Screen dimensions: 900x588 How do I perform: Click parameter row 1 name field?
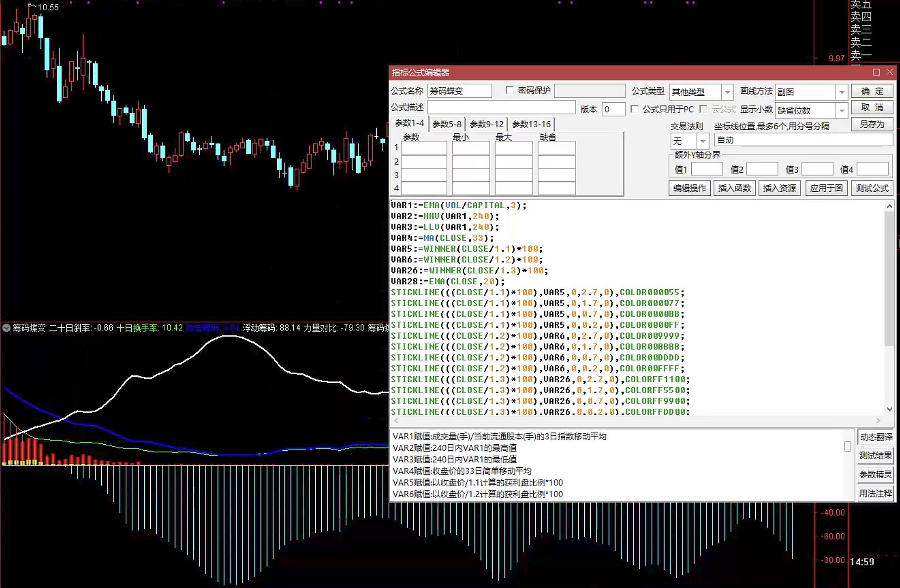coord(424,148)
